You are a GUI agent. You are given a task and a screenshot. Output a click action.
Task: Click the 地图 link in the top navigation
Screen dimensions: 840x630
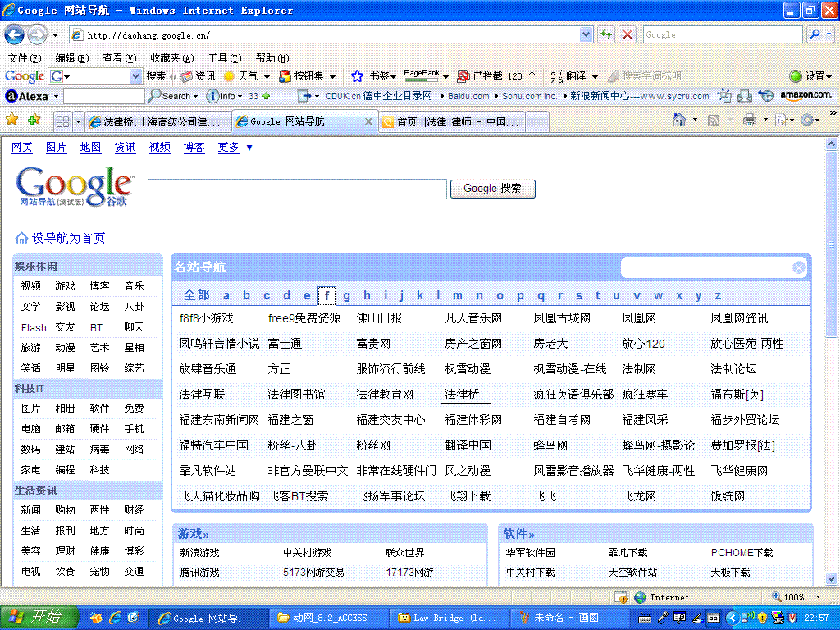pyautogui.click(x=90, y=148)
